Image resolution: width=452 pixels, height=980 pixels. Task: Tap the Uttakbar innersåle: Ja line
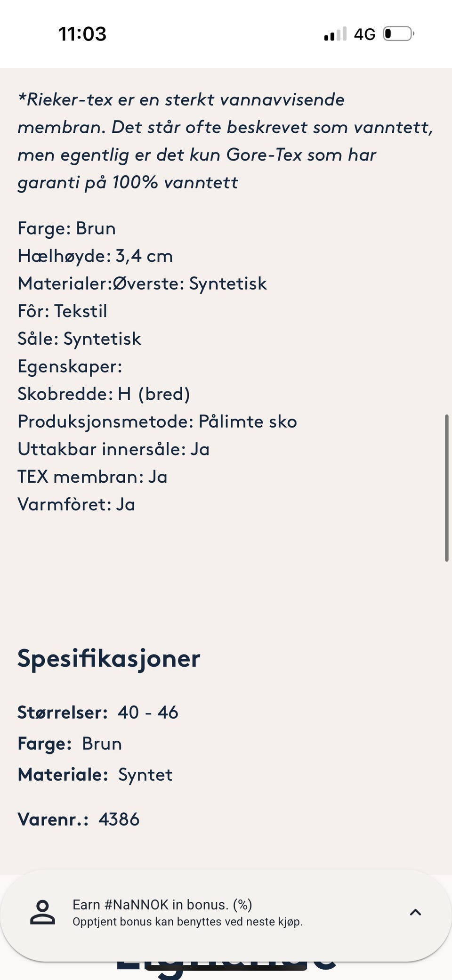click(x=113, y=449)
